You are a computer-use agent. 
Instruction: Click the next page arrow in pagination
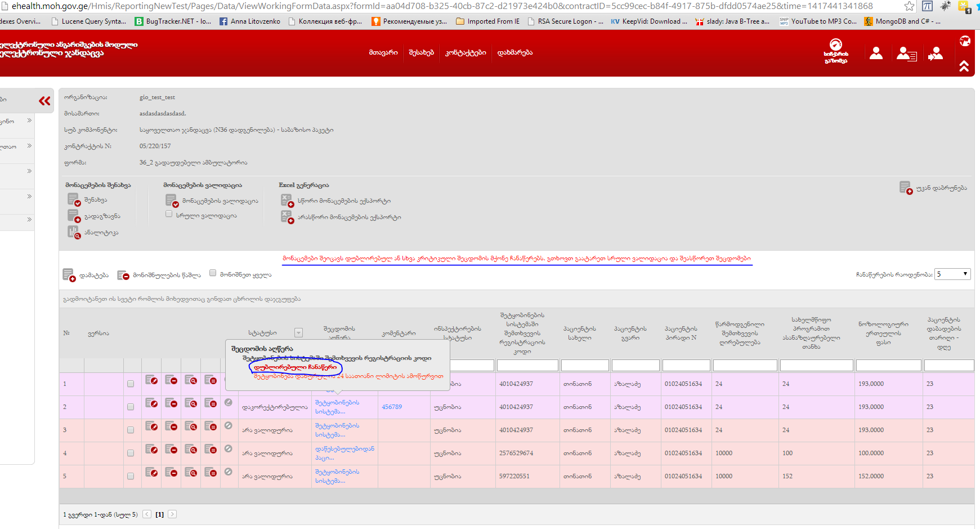[x=172, y=514]
